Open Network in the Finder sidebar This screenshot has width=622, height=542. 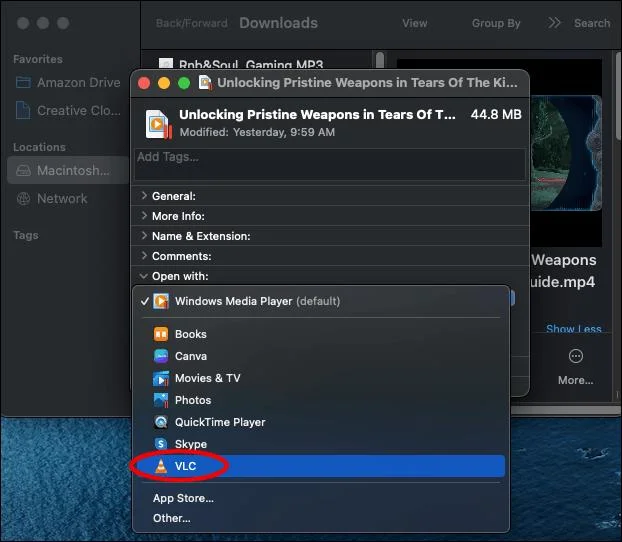point(68,198)
